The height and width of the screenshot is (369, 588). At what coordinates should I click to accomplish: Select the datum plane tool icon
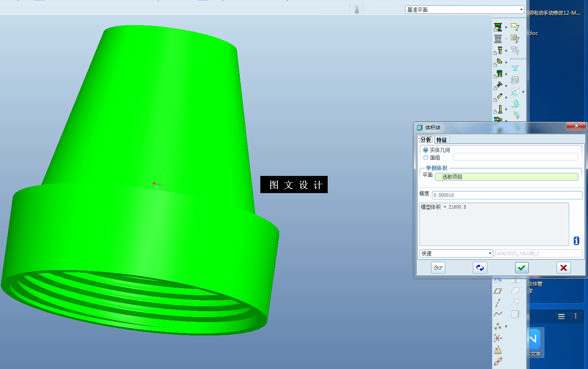coord(498,291)
